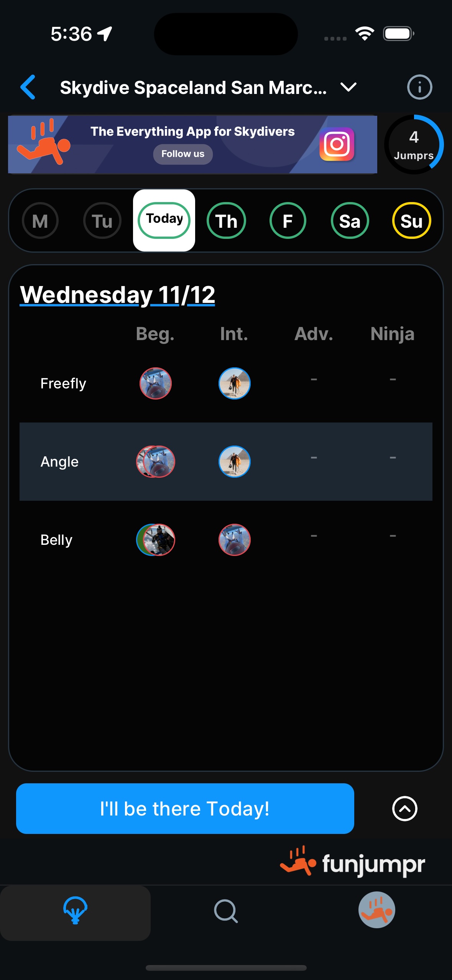
Task: Tap Belly intermediate jumper avatar
Action: 234,540
